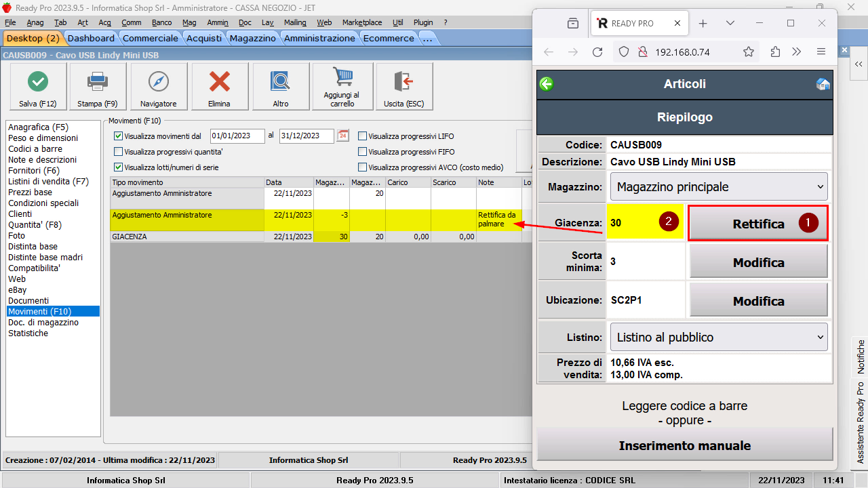868x488 pixels.
Task: Click Modifica next to Ubicazione
Action: click(x=758, y=301)
